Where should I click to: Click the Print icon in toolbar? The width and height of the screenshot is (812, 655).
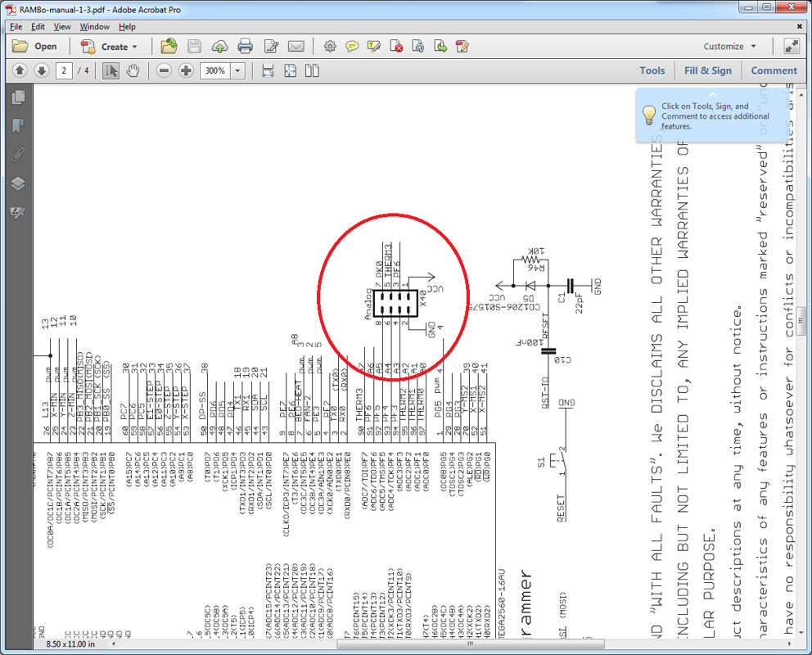(245, 46)
